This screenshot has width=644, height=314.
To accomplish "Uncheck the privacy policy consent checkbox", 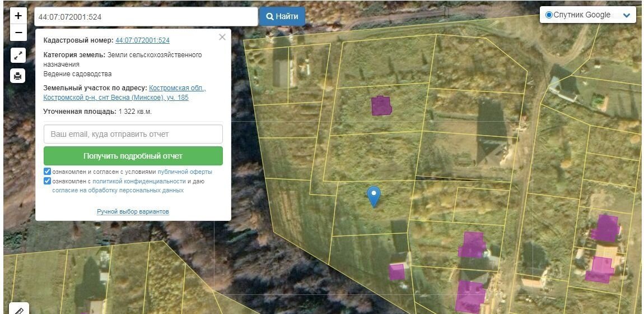I will (48, 181).
